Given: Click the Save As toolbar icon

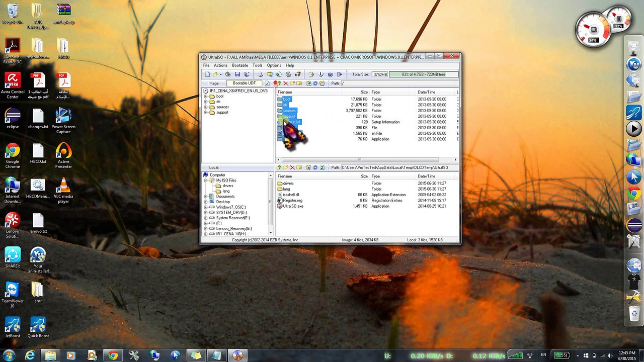Looking at the screenshot, I should (x=247, y=74).
